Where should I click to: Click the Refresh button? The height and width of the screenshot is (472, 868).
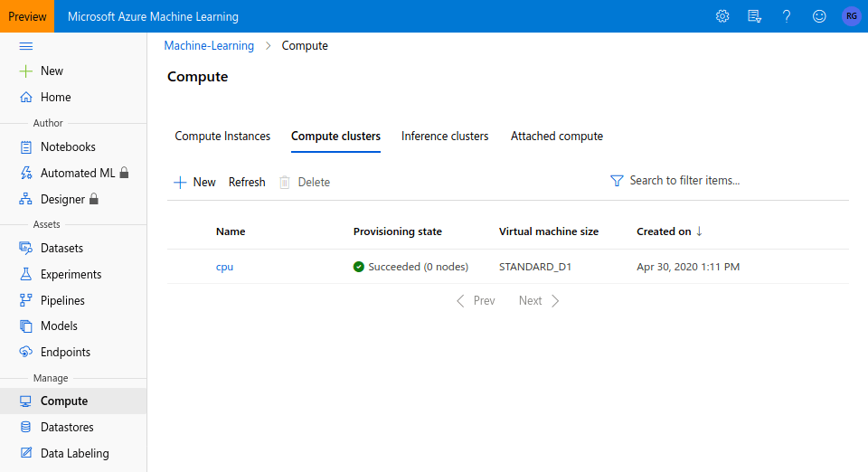click(247, 182)
